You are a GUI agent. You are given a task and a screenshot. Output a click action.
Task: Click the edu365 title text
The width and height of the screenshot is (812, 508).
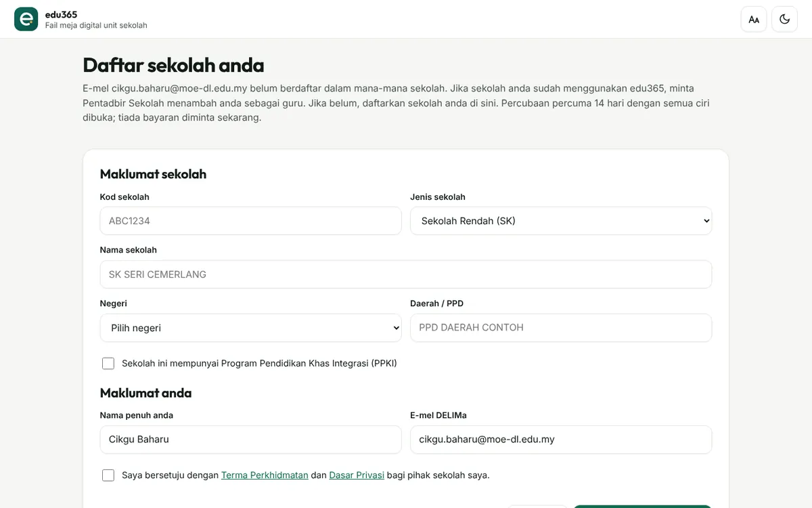61,14
